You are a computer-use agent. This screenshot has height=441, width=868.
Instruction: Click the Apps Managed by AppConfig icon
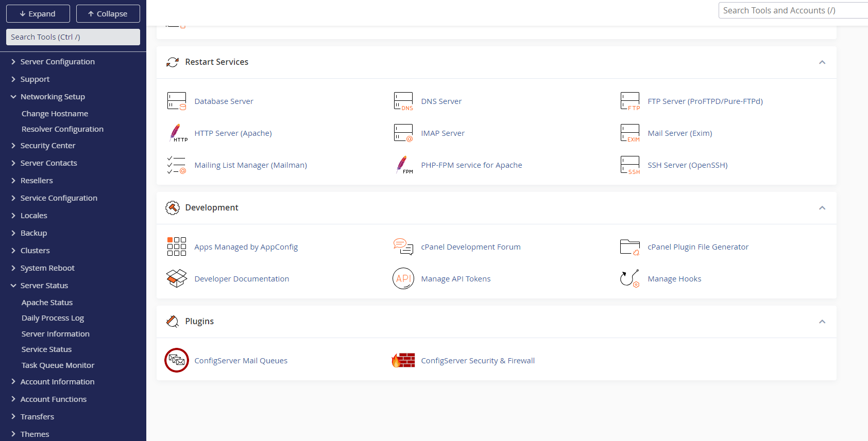tap(177, 247)
